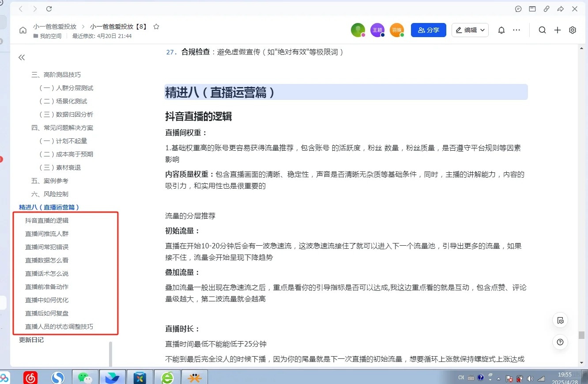Jump to 四、常见问题解决方案
The width and height of the screenshot is (588, 384).
pyautogui.click(x=62, y=128)
